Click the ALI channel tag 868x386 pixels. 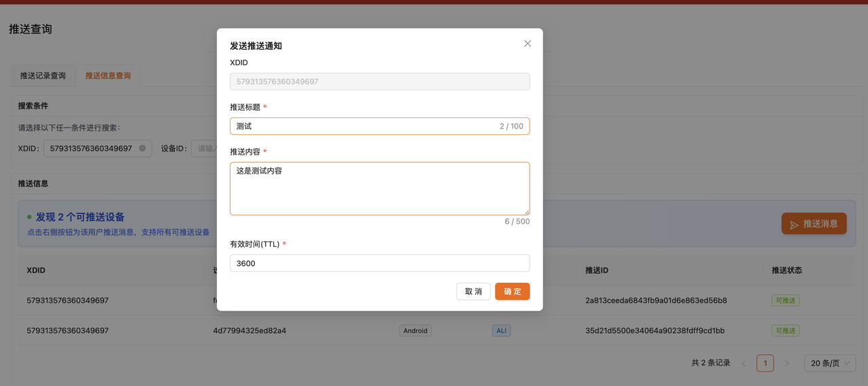(x=501, y=330)
